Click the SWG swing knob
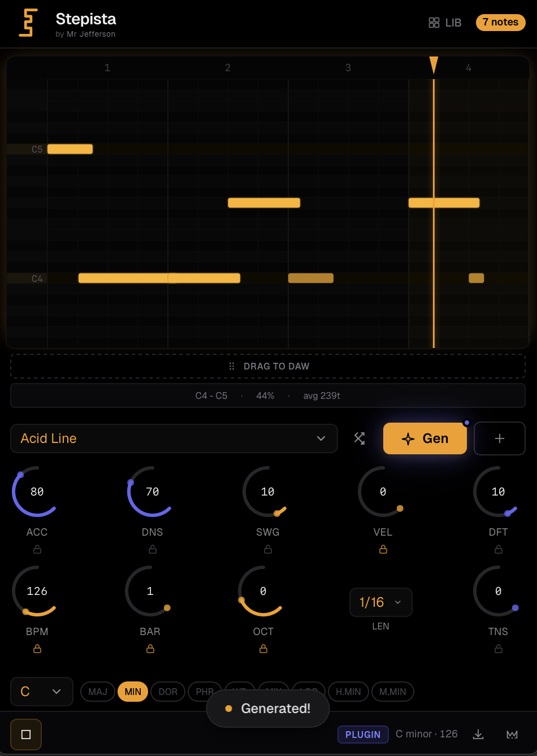 point(268,492)
